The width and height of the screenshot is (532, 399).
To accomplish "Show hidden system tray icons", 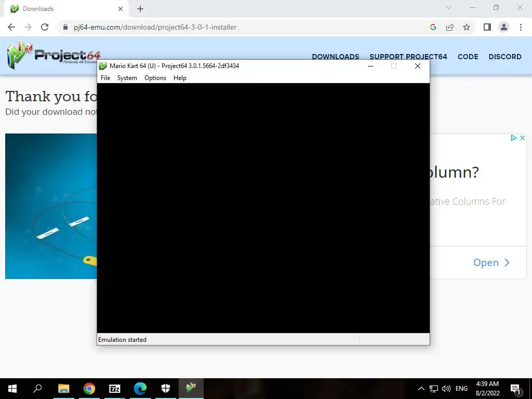I will pyautogui.click(x=421, y=389).
